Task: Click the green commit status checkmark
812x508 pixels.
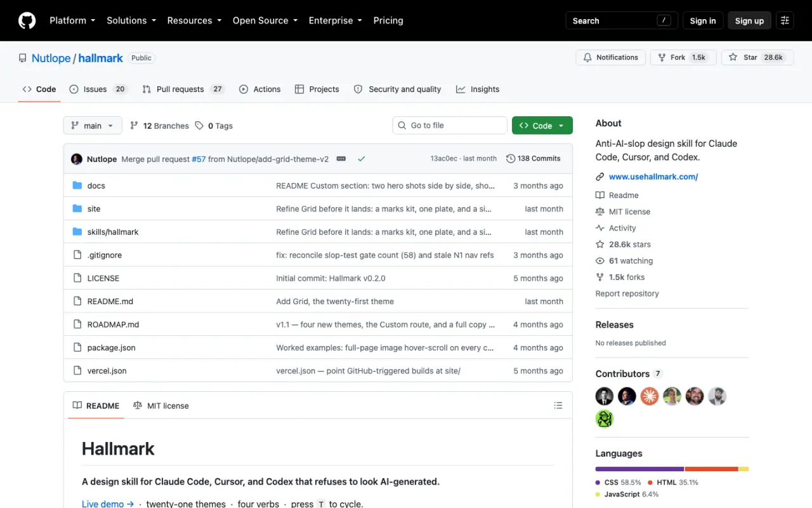Action: pos(361,159)
